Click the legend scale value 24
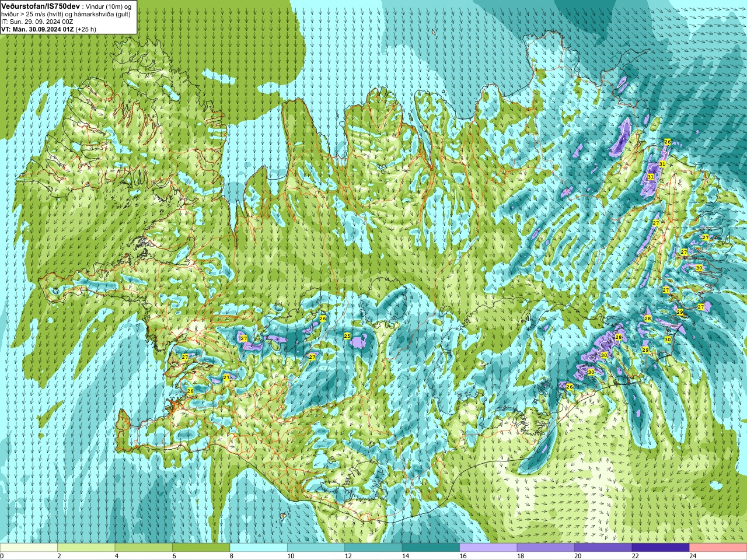The width and height of the screenshot is (747, 560). [693, 556]
